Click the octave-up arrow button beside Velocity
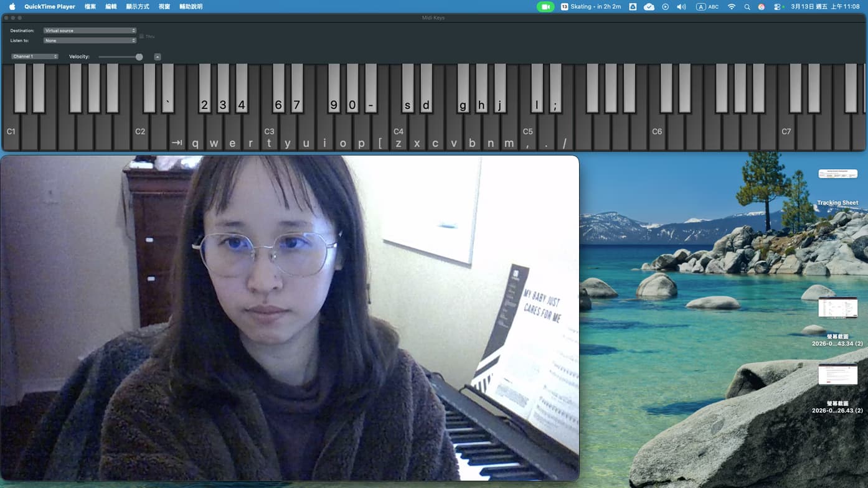The image size is (868, 488). [x=157, y=56]
